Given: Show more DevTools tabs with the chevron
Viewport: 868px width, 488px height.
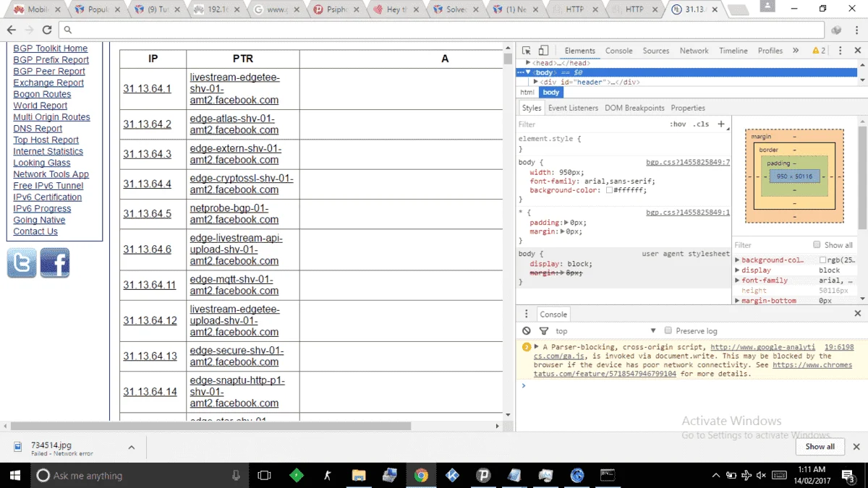Looking at the screenshot, I should pyautogui.click(x=796, y=51).
